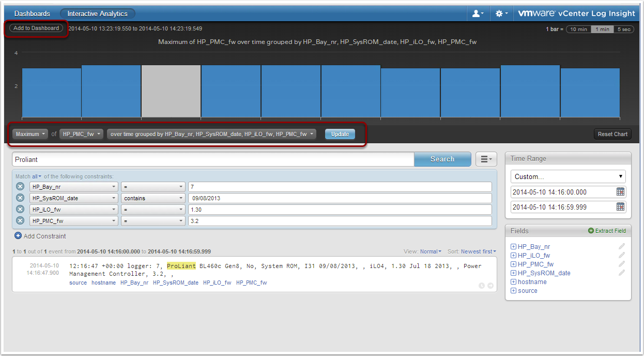Click the HP_PMC_fw value field 3.2
Viewport: 644px width, 356px height.
point(340,221)
